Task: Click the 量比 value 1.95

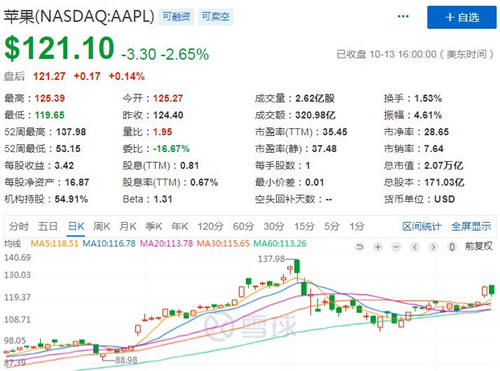Action: [162, 132]
